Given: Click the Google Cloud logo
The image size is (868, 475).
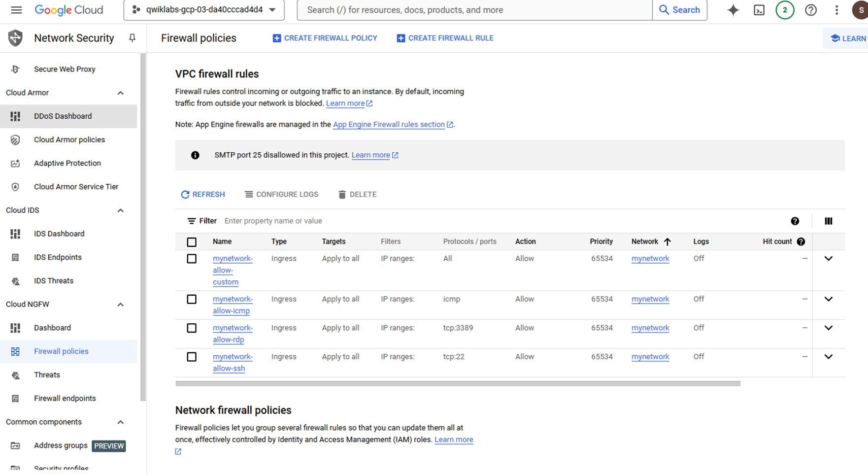Looking at the screenshot, I should pos(68,10).
